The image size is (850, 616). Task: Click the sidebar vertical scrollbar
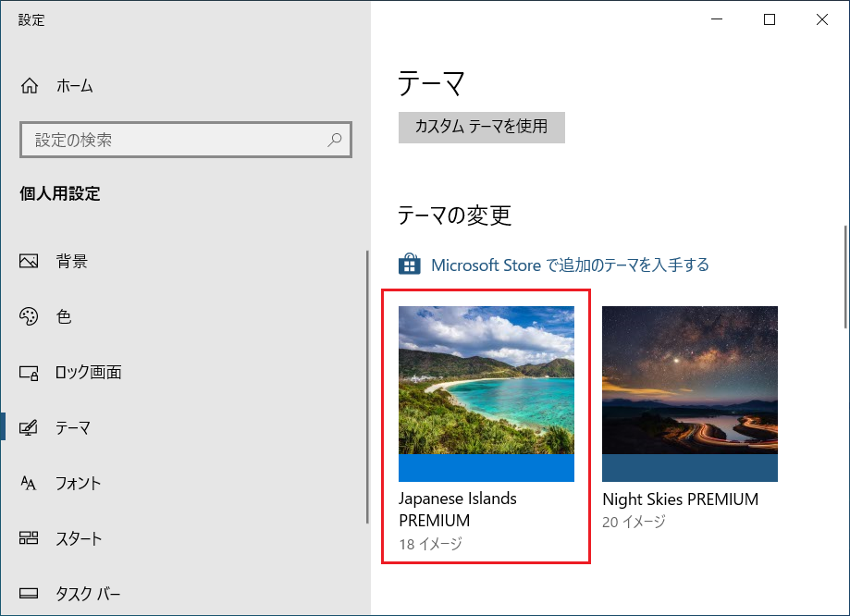pos(367,387)
